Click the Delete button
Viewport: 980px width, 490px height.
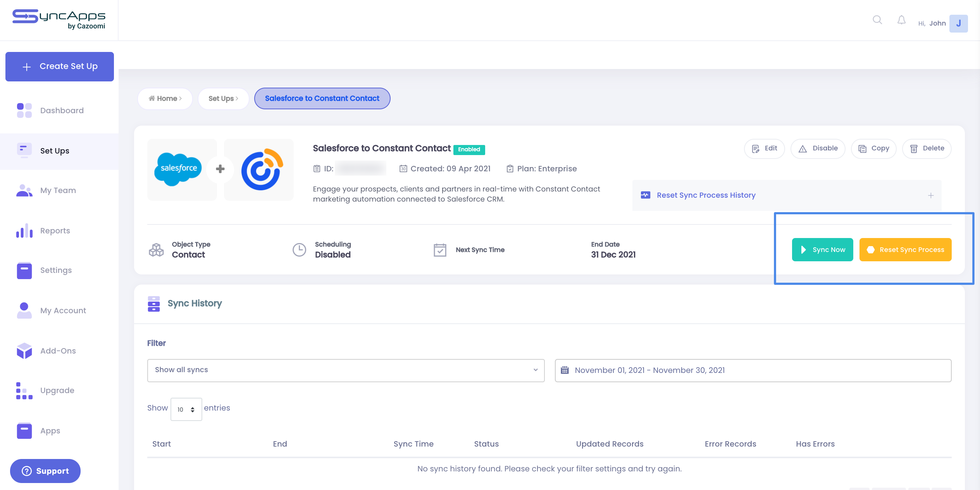click(x=927, y=148)
